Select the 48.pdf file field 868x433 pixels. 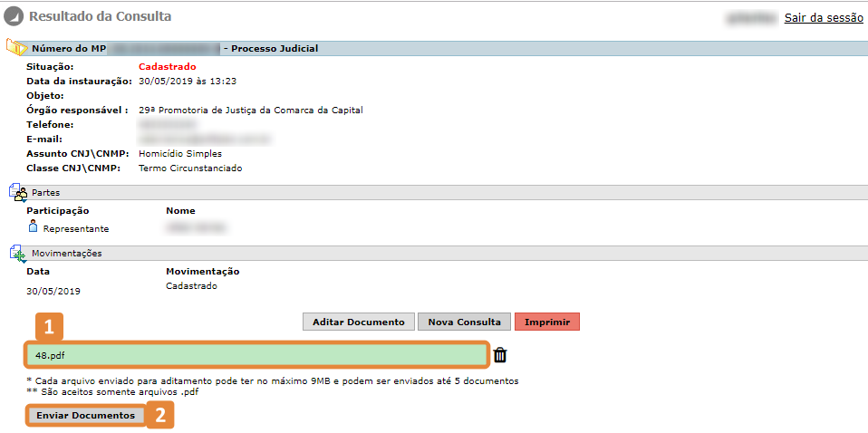(256, 355)
